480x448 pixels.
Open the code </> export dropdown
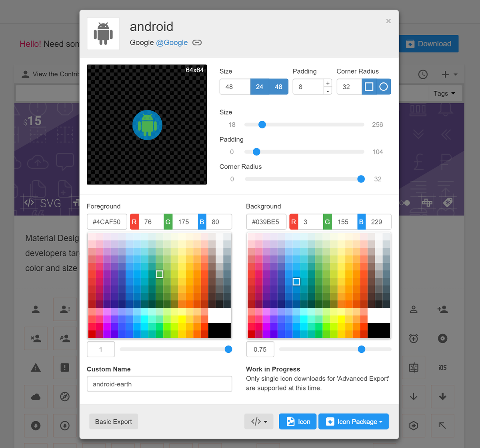click(x=259, y=422)
